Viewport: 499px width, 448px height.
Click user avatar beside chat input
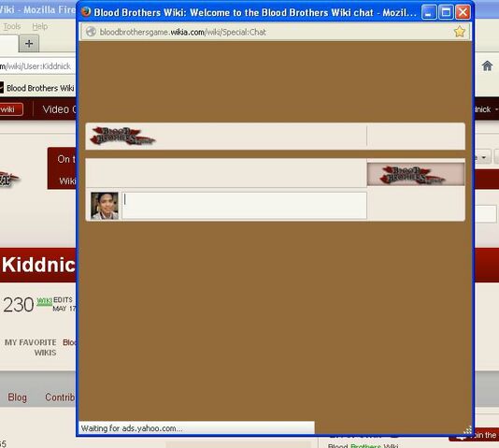[105, 206]
